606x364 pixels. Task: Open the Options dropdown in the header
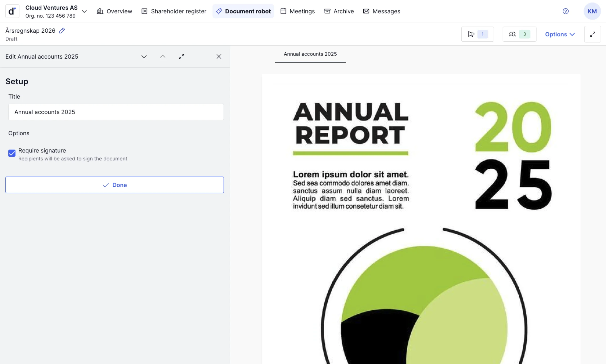click(559, 34)
